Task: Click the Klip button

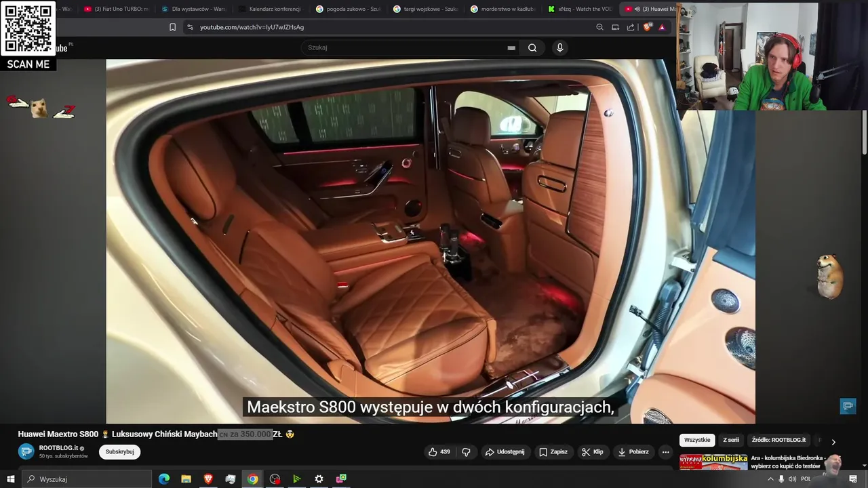Action: pos(592,452)
